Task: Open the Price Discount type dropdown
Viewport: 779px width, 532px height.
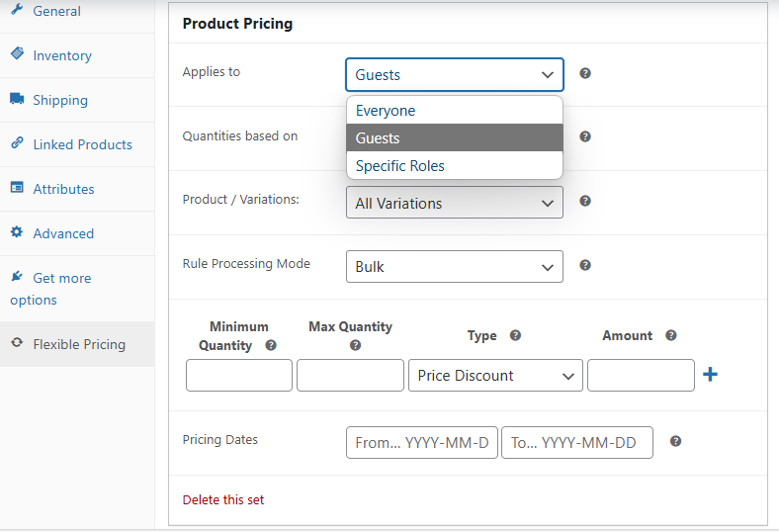Action: tap(495, 376)
